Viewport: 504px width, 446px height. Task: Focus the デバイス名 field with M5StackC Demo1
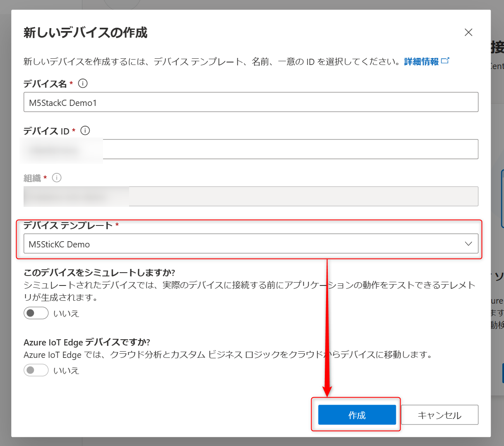pos(251,102)
